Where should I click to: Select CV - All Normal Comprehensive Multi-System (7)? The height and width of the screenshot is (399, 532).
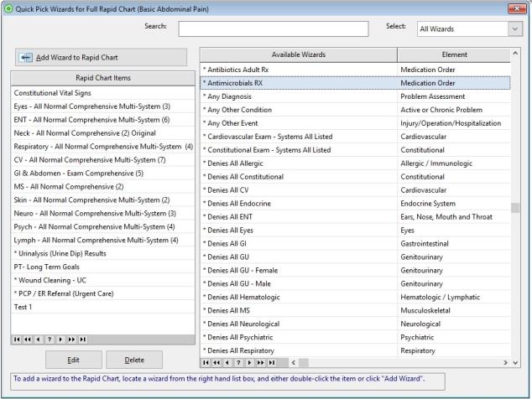coord(103,160)
